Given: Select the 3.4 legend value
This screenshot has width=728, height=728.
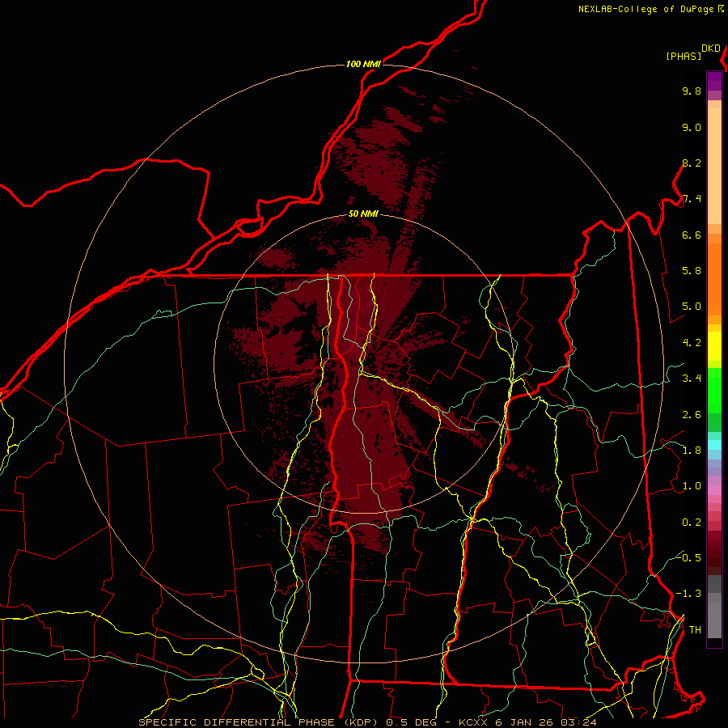Looking at the screenshot, I should pyautogui.click(x=692, y=379).
